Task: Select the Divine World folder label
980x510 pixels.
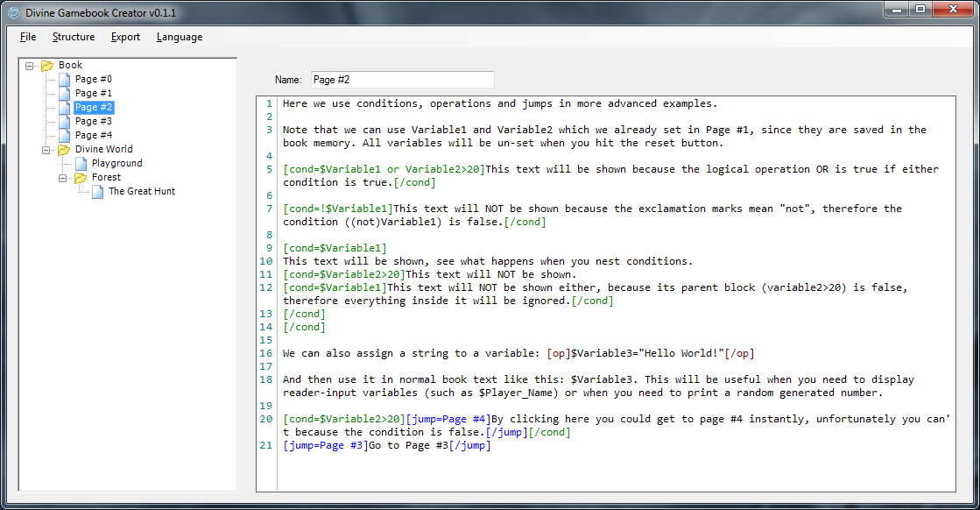Action: (x=103, y=149)
